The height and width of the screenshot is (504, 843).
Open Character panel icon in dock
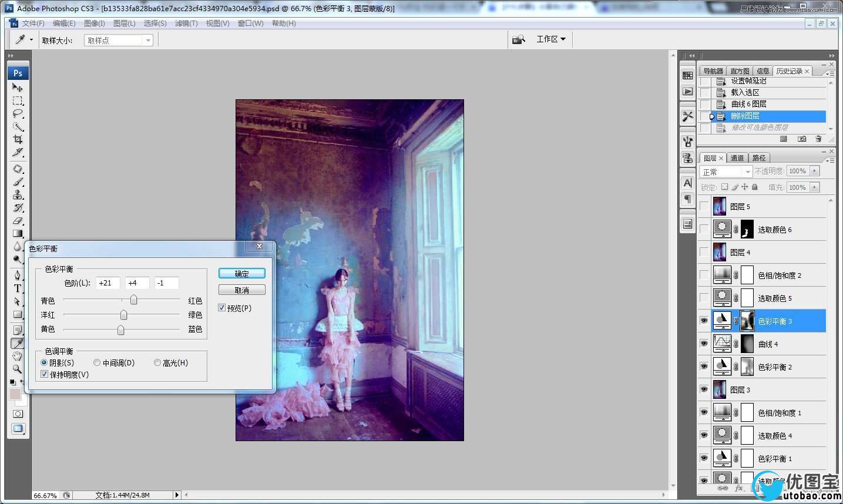click(687, 183)
